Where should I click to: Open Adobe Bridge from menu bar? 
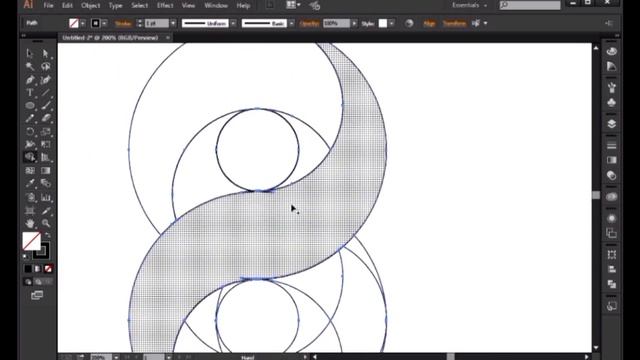tap(270, 5)
